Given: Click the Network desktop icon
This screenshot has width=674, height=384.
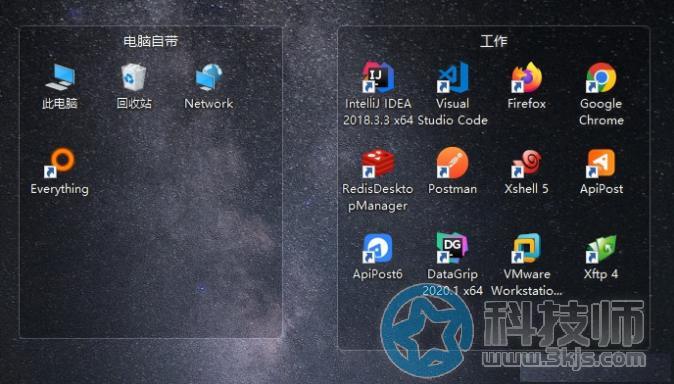Looking at the screenshot, I should pyautogui.click(x=208, y=77).
